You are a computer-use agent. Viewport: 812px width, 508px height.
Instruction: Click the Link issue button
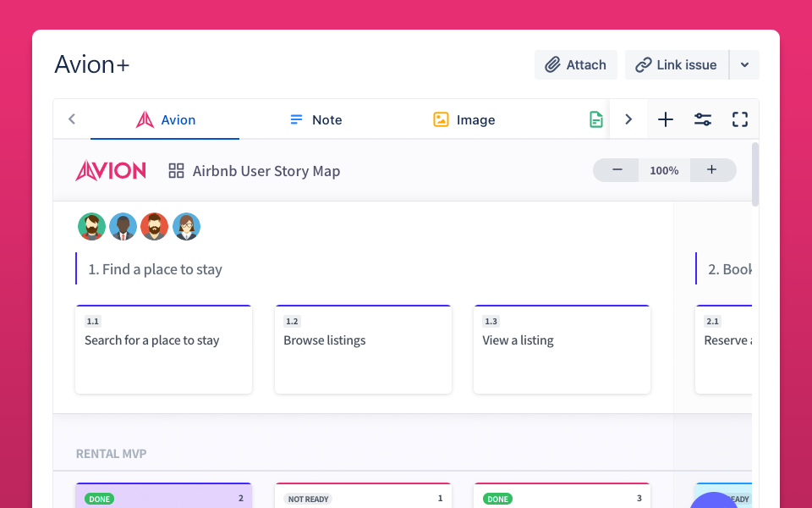pyautogui.click(x=677, y=65)
